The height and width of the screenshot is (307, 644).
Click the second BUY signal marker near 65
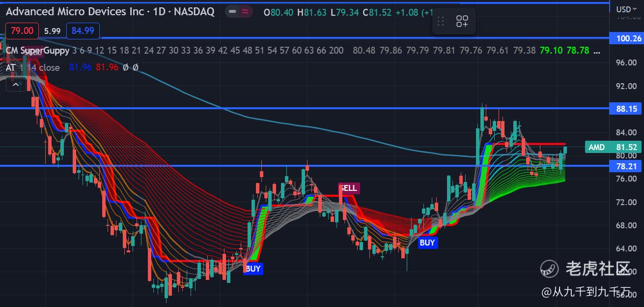[x=427, y=243]
